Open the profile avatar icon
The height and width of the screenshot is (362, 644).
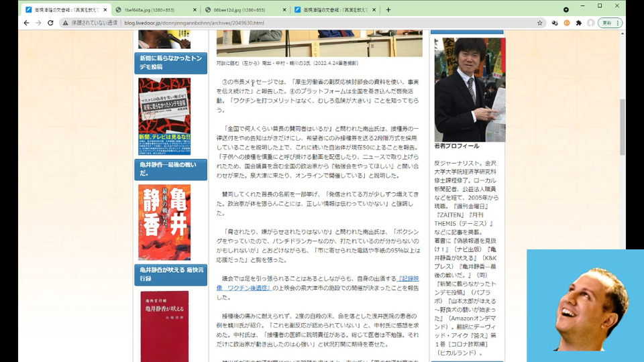tap(590, 23)
